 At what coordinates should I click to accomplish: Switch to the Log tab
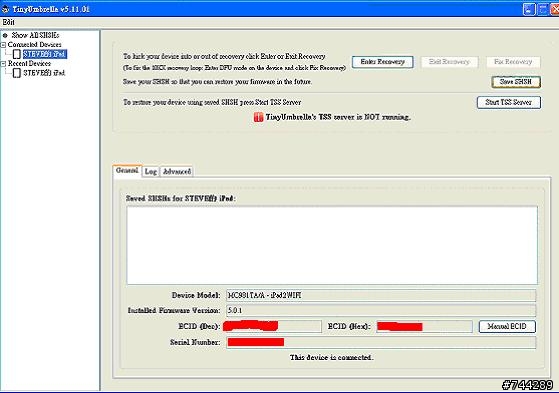pos(150,172)
